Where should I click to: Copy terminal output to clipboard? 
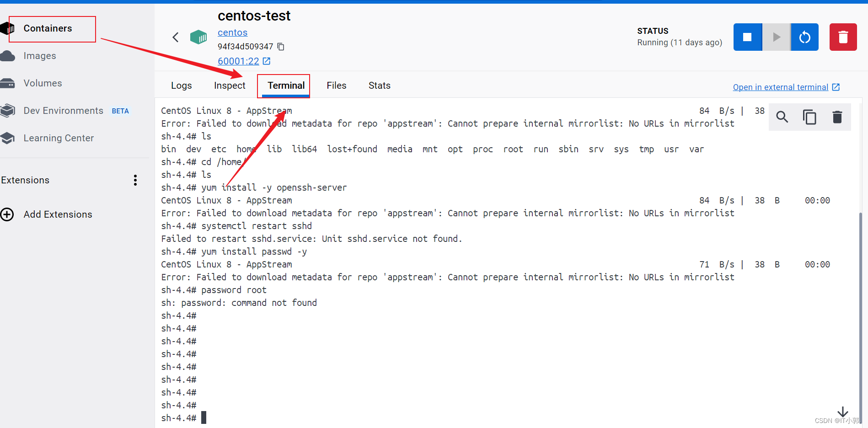[x=809, y=117]
